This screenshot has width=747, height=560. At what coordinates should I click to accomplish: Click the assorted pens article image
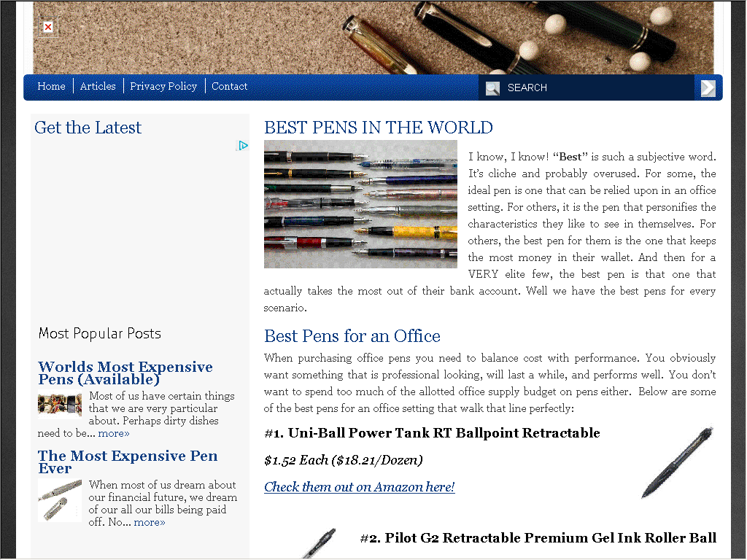pyautogui.click(x=360, y=204)
